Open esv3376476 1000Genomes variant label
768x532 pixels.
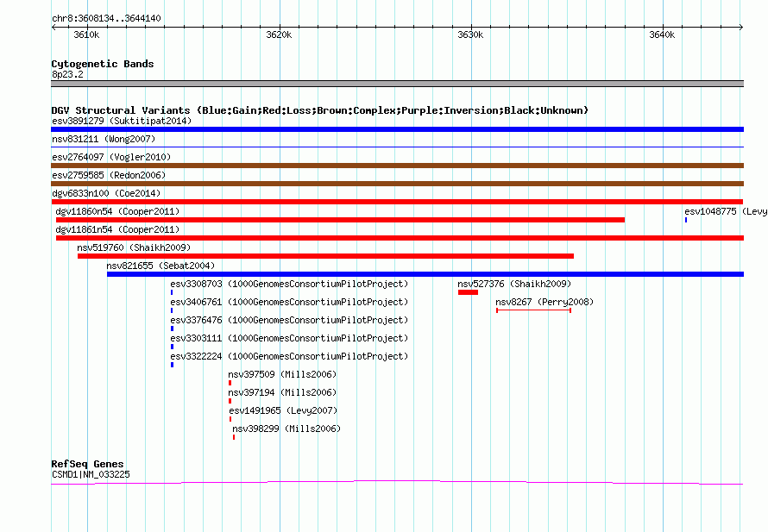coord(289,320)
